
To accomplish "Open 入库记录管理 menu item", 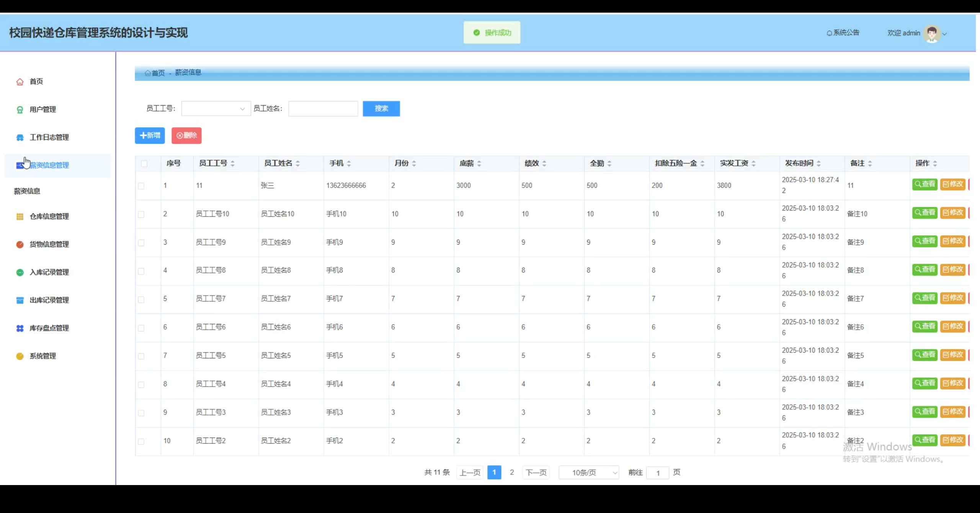I will (x=49, y=272).
